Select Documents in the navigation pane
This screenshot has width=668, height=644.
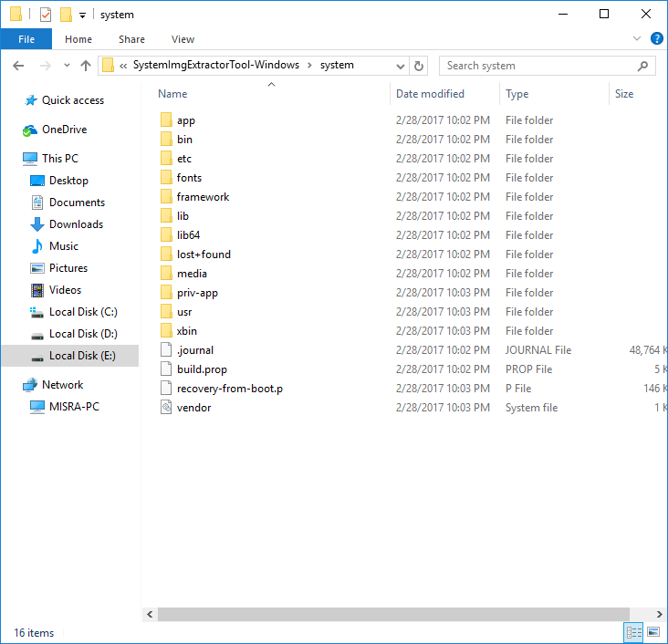point(77,203)
